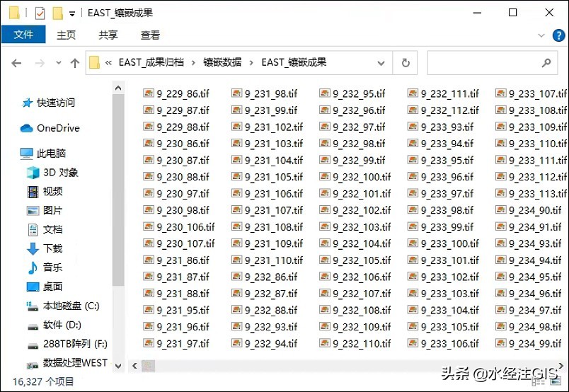Select file 9_231_102.tif

coord(267,127)
